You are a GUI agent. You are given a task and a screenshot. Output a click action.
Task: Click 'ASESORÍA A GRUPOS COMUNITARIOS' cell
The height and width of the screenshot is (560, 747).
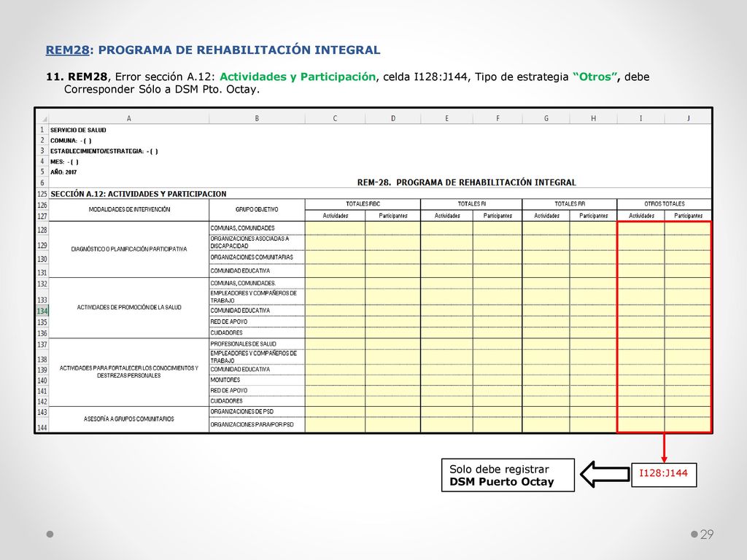[129, 419]
